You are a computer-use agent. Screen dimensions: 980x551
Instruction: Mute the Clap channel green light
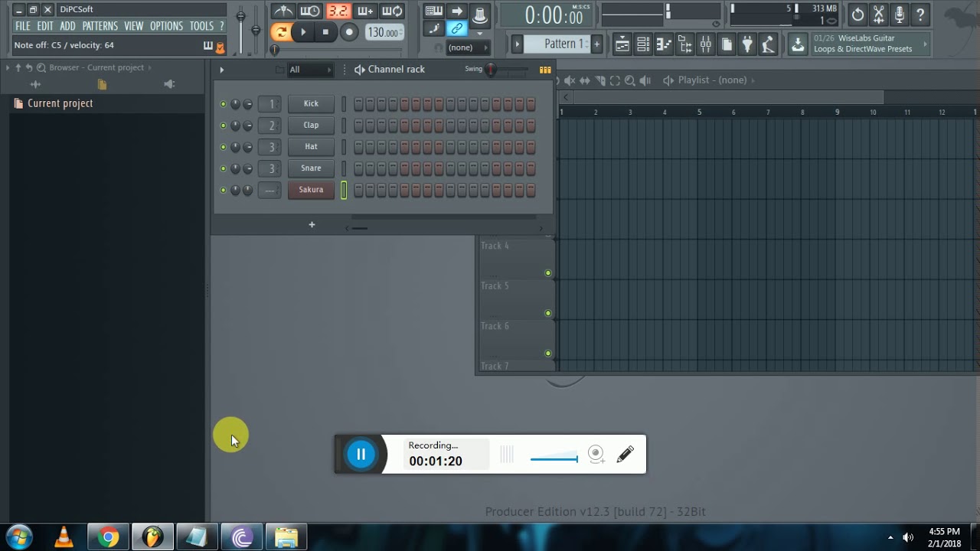(x=224, y=126)
